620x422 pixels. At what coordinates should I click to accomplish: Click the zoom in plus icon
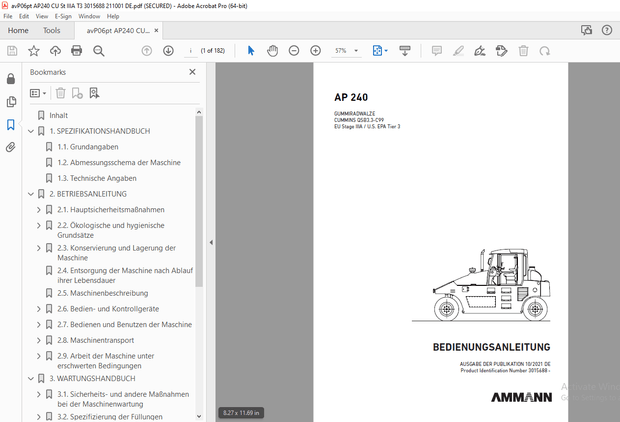point(315,51)
